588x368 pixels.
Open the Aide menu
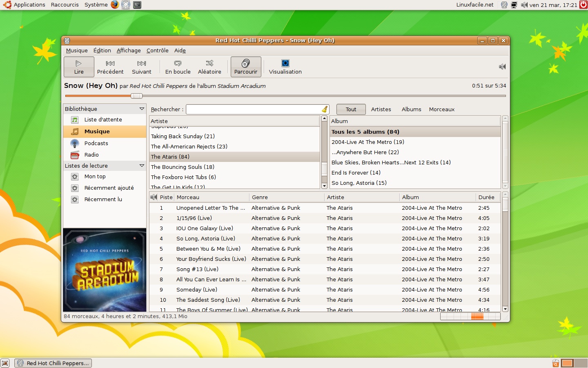click(x=180, y=50)
